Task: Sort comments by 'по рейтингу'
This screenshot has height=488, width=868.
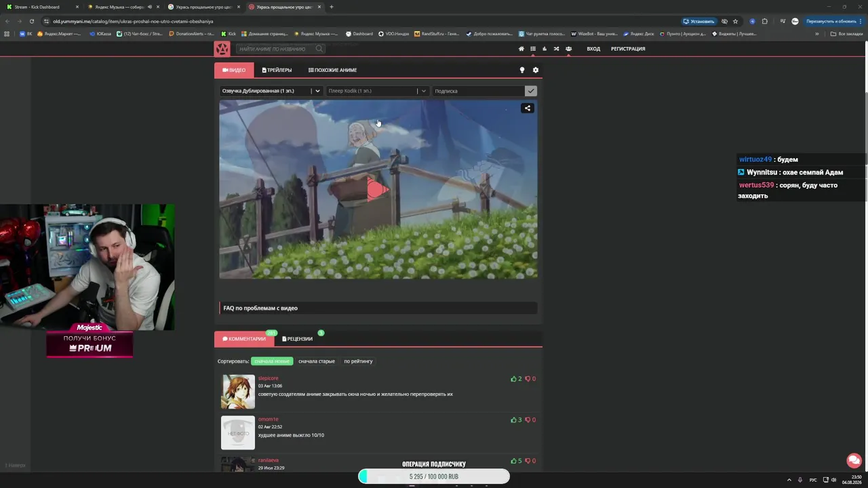Action: click(x=358, y=361)
